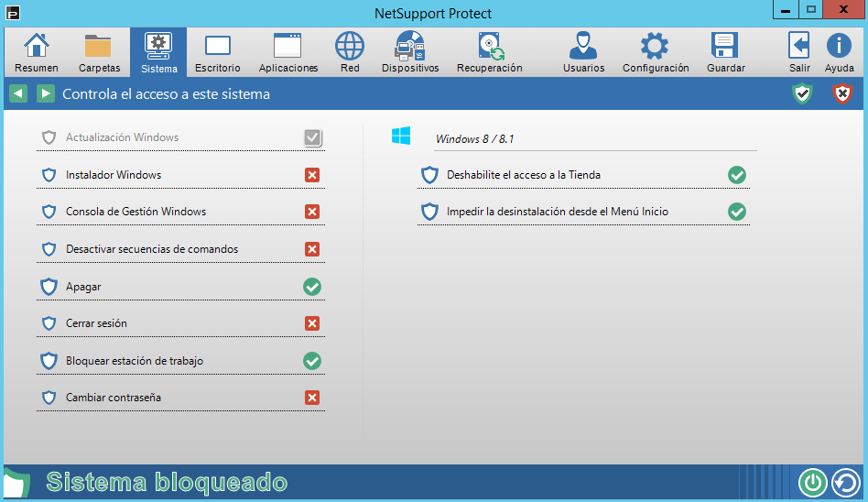Open the Configuración gear section
The width and height of the screenshot is (868, 502).
click(656, 52)
